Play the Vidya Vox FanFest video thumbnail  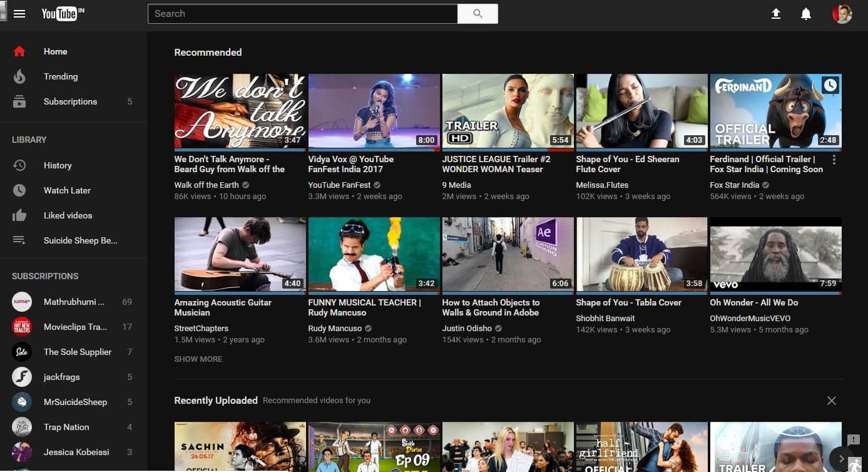(x=374, y=111)
